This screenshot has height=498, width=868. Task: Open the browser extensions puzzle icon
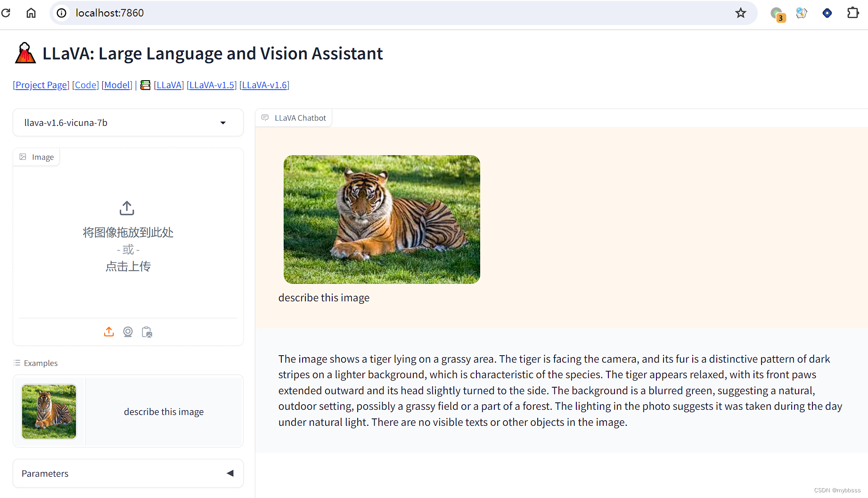853,13
